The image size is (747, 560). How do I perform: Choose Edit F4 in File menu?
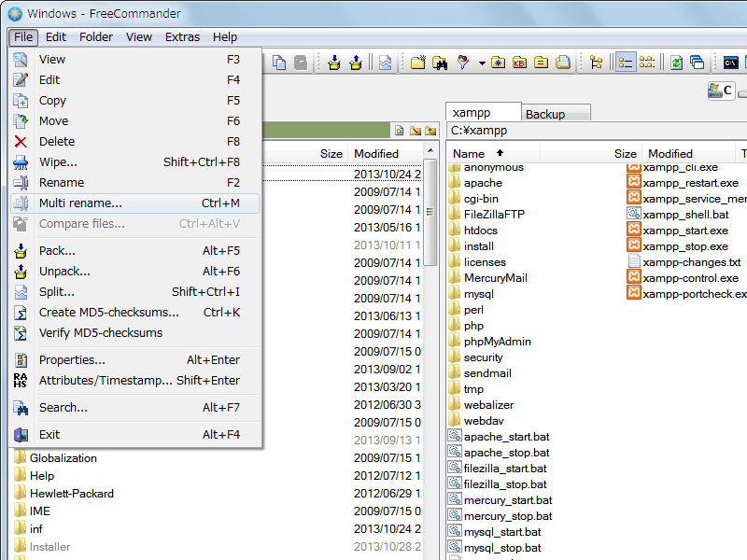135,80
